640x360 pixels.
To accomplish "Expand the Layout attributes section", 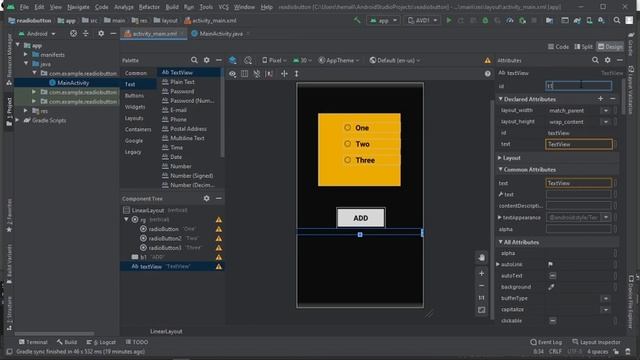I will 500,158.
